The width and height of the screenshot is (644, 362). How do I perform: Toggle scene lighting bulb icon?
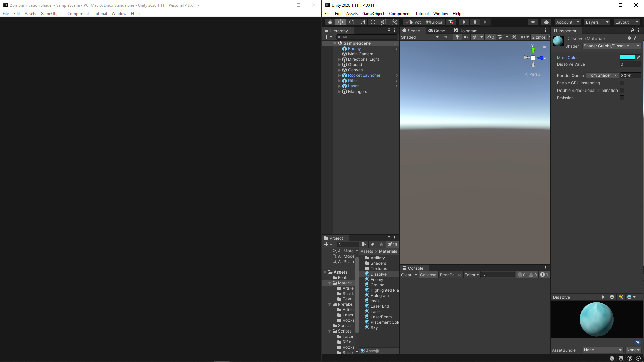click(x=457, y=37)
